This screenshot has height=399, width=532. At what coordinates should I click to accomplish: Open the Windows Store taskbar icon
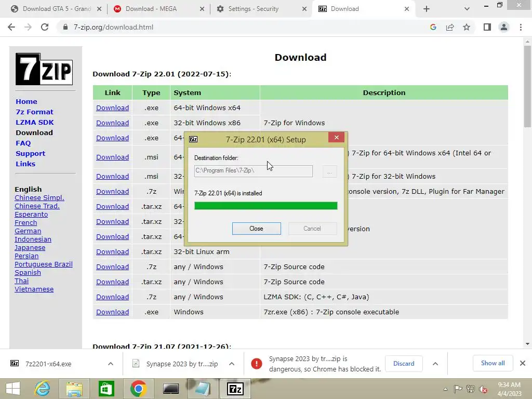point(106,389)
